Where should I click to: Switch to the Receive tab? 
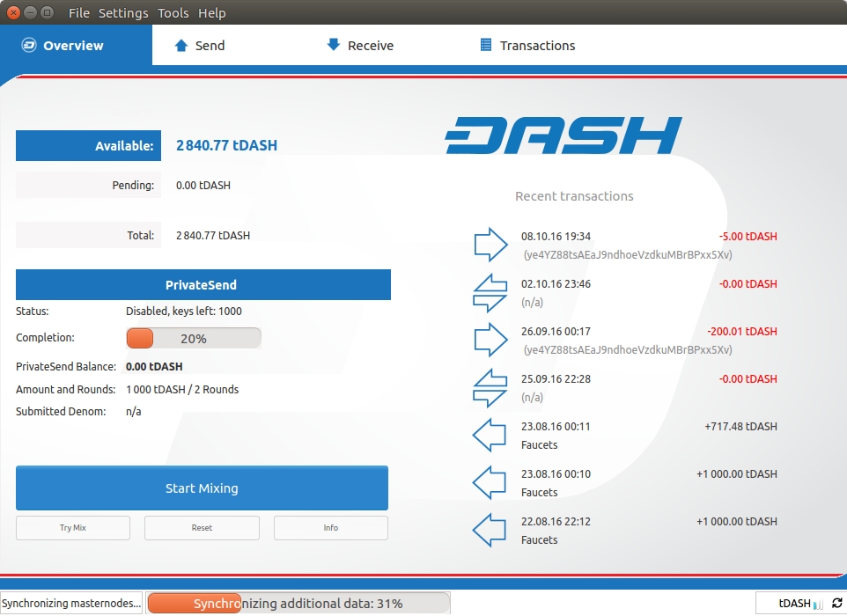(380, 46)
